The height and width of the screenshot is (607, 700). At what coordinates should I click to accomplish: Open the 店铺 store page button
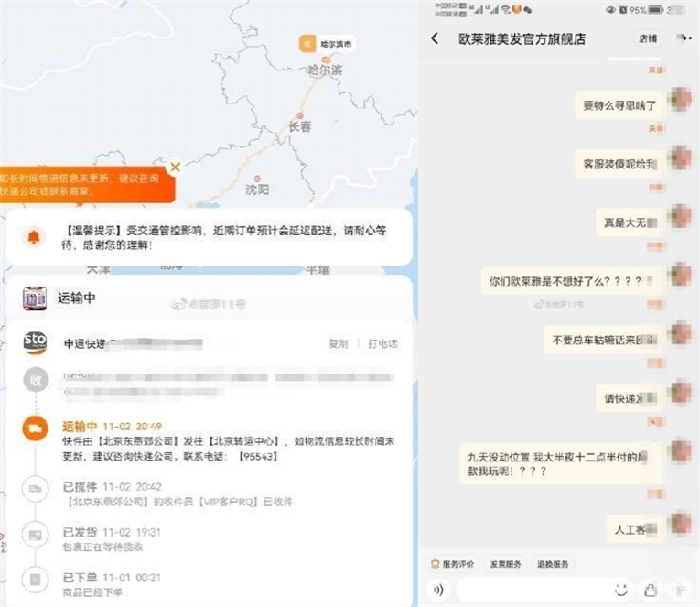[x=647, y=38]
